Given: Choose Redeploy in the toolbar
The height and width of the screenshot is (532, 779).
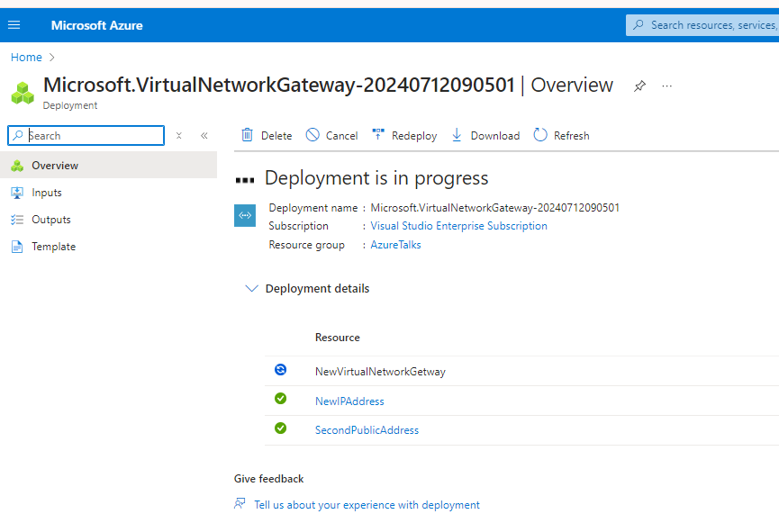Looking at the screenshot, I should 404,135.
